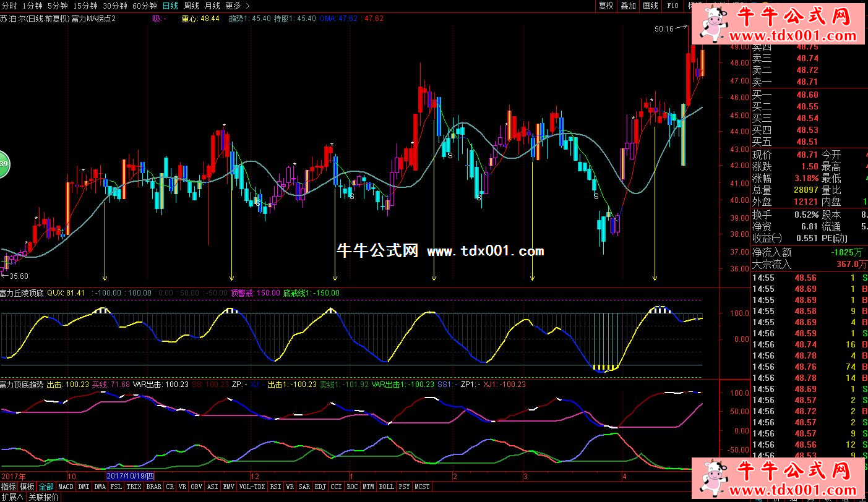Click the 卖二 price 48.72
The width and height of the screenshot is (868, 502).
pyautogui.click(x=807, y=70)
